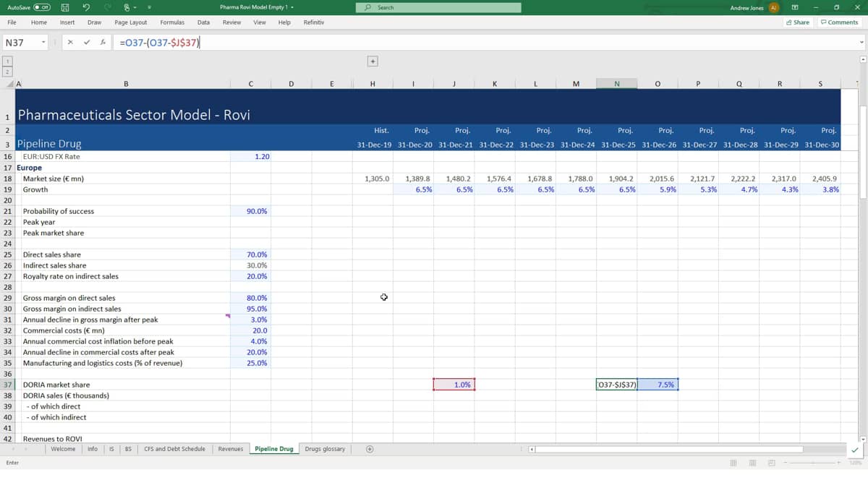This screenshot has width=868, height=488.
Task: Click the comment indicator in row 31
Action: click(x=229, y=316)
